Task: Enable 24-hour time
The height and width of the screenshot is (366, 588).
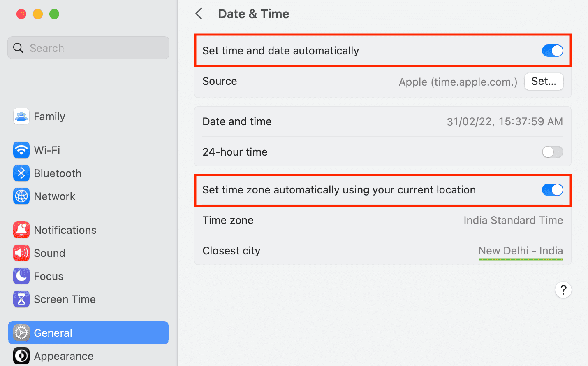Action: (x=552, y=152)
